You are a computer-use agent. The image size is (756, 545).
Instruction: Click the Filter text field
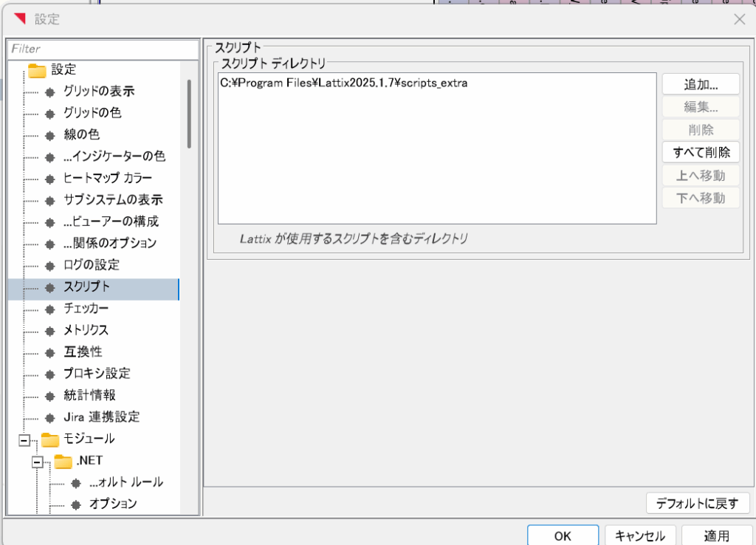tap(103, 49)
